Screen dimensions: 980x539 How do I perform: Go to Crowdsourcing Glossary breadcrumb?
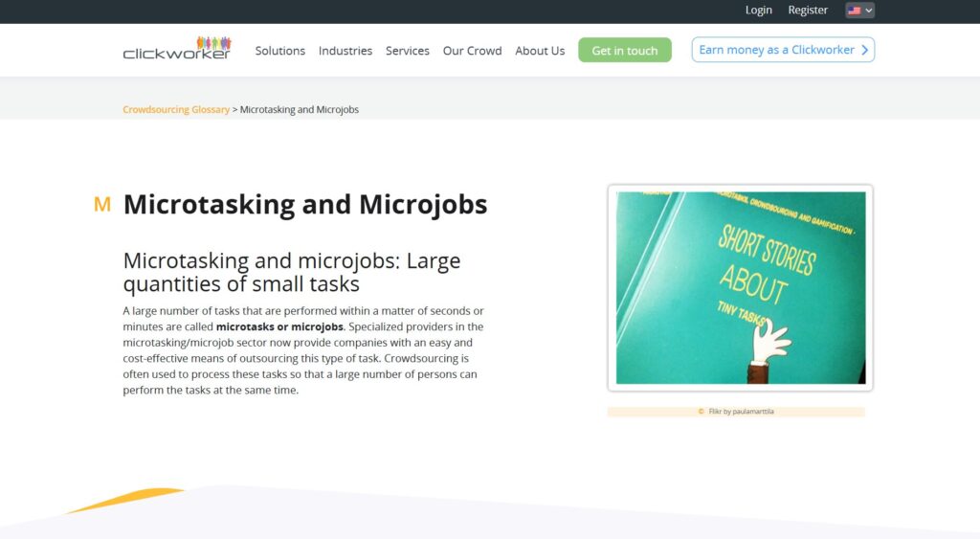click(x=176, y=109)
